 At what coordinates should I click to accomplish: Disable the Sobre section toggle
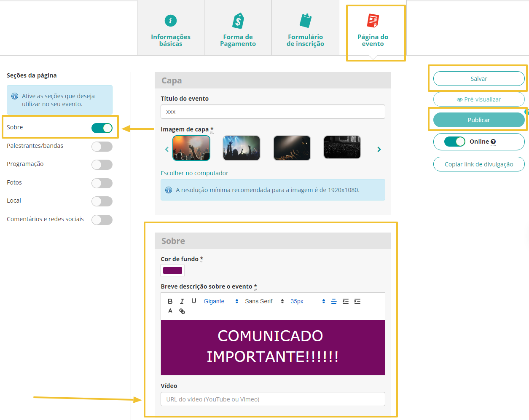tap(102, 128)
